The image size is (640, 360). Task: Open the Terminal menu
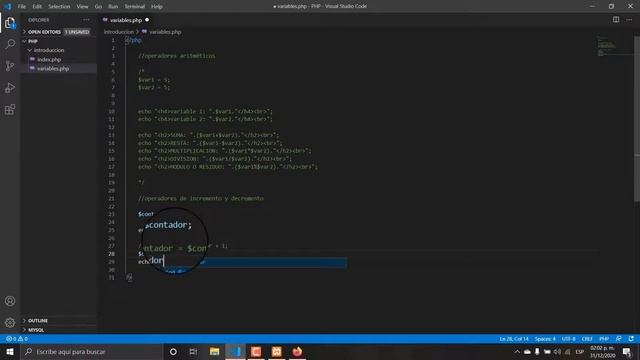click(x=135, y=7)
